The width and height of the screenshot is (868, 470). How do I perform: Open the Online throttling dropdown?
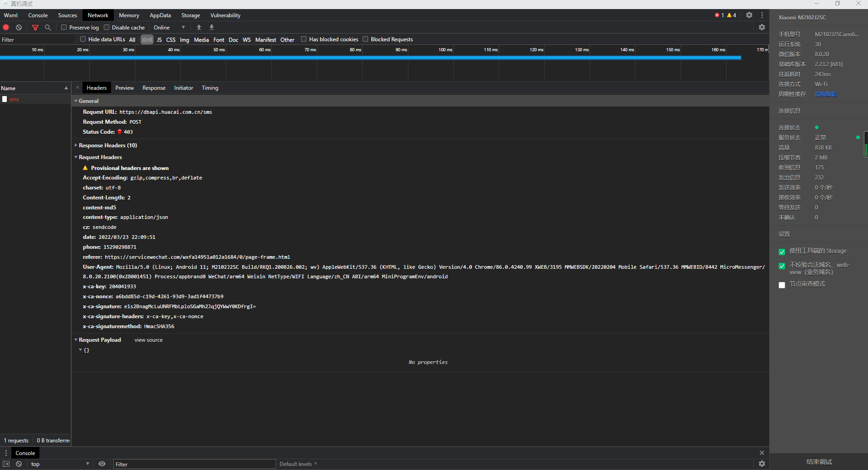[x=169, y=28]
